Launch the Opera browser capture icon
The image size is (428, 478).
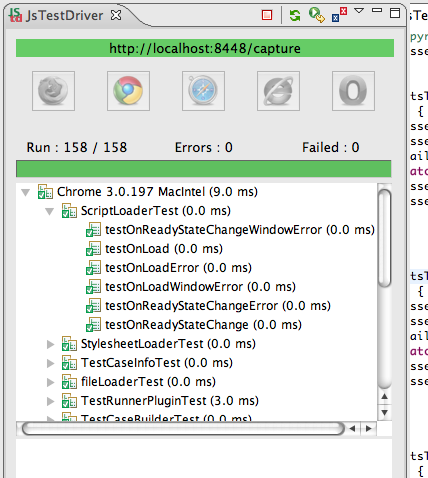point(353,91)
